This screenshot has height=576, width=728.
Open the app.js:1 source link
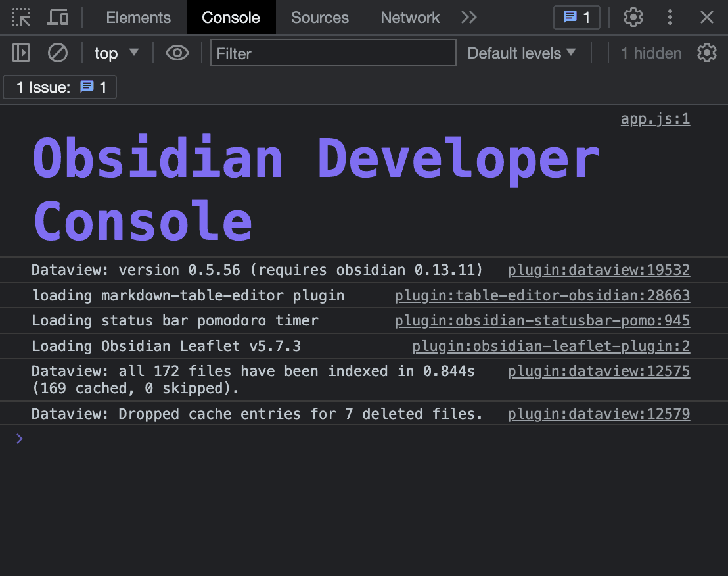tap(655, 119)
